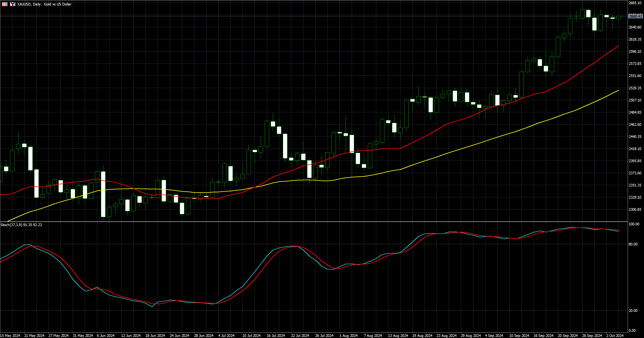Click the last green candlestick on chart

[x=619, y=17]
